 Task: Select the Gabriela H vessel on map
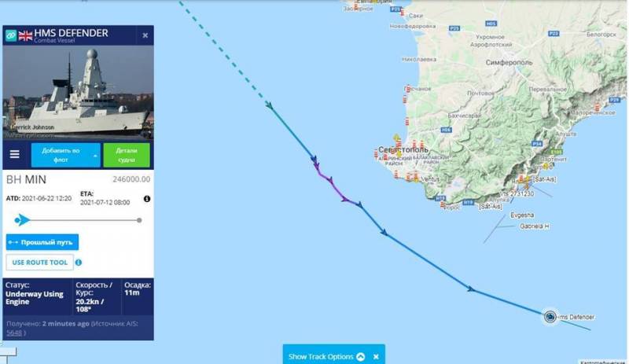[535, 226]
